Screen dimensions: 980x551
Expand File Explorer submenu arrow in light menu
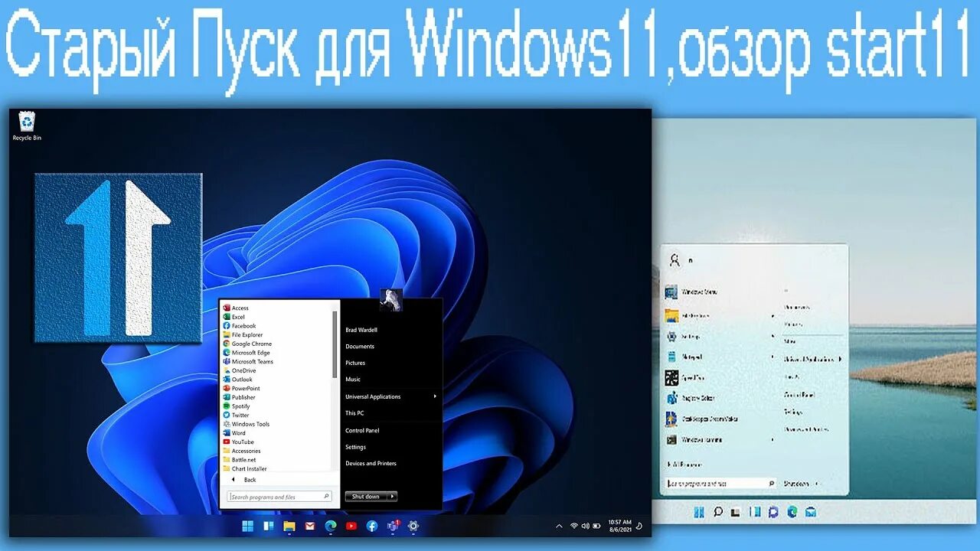773,315
